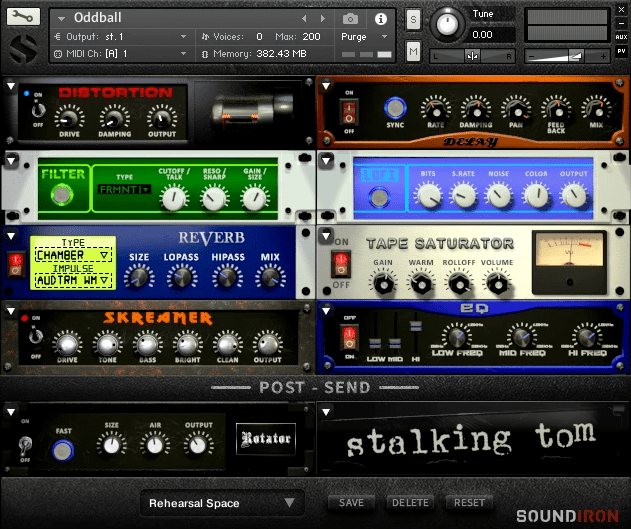Click the Filter Reso/Sharp knob

214,198
